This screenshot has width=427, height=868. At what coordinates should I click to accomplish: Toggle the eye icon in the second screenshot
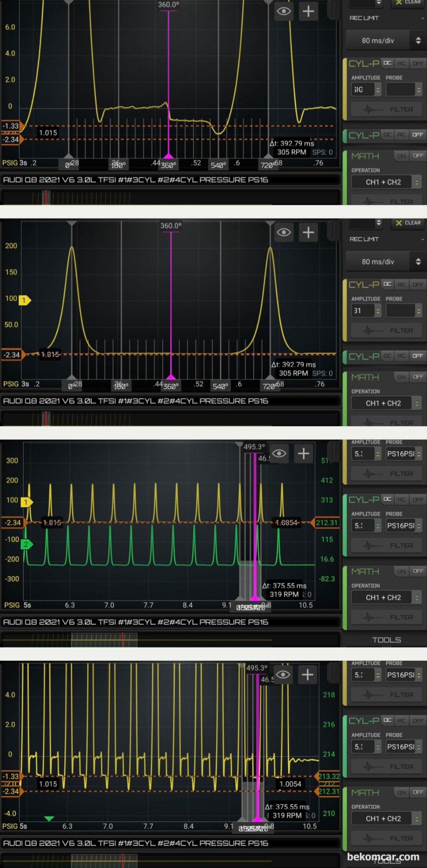pyautogui.click(x=284, y=232)
